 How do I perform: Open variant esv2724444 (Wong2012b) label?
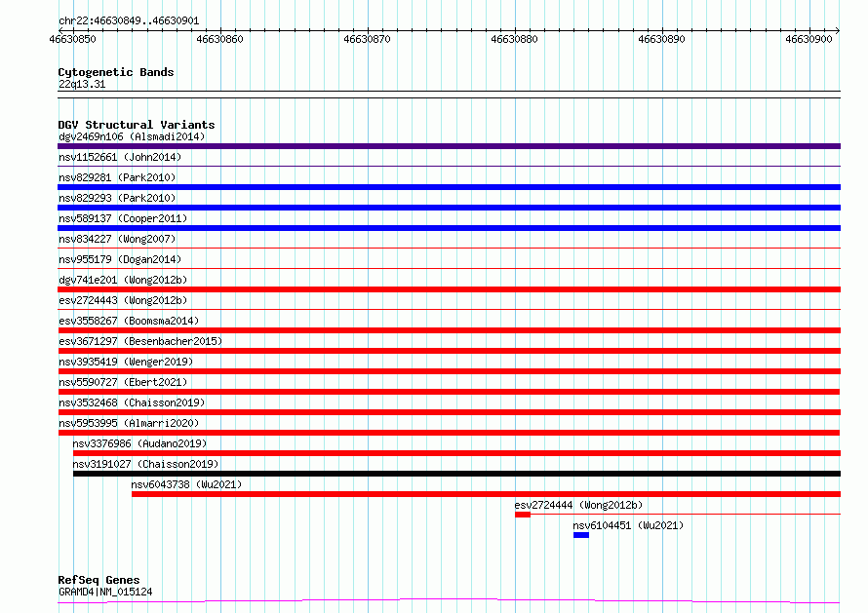click(x=578, y=505)
